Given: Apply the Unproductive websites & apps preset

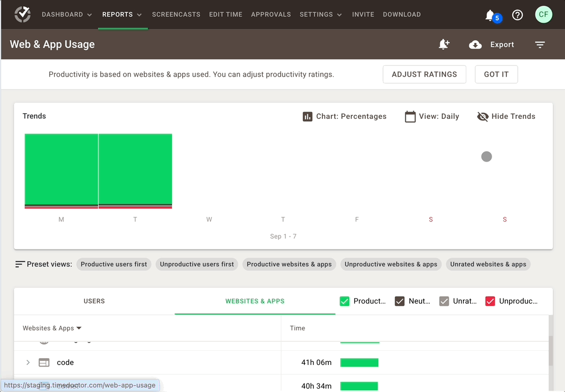Looking at the screenshot, I should tap(391, 264).
